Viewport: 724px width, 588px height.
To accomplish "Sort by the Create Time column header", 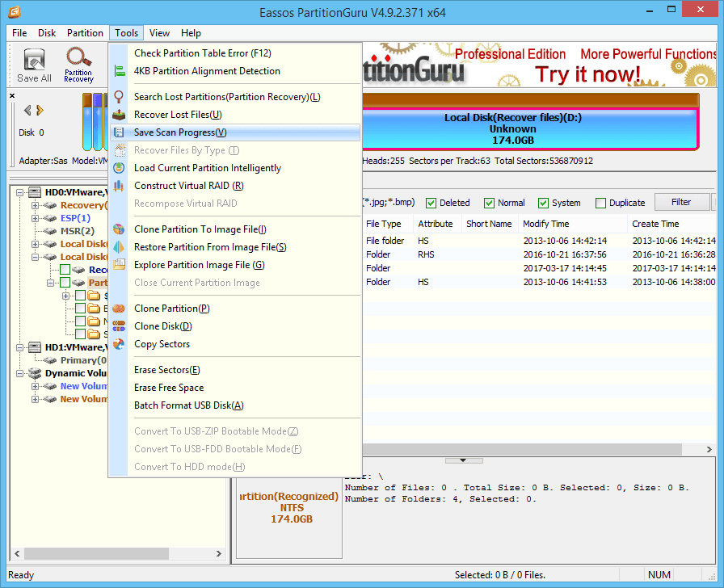I will pos(671,224).
